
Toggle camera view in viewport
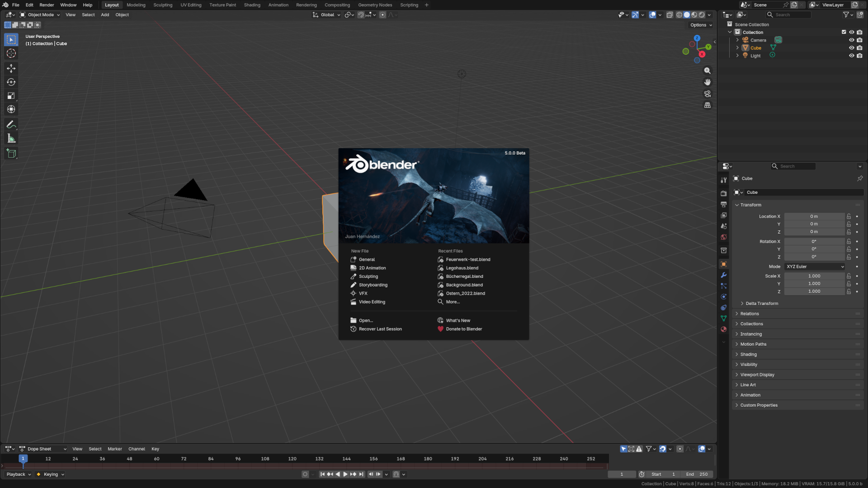(x=708, y=94)
